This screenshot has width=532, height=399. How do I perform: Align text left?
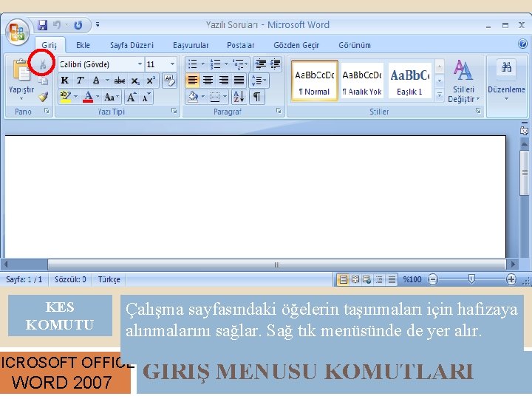(192, 81)
